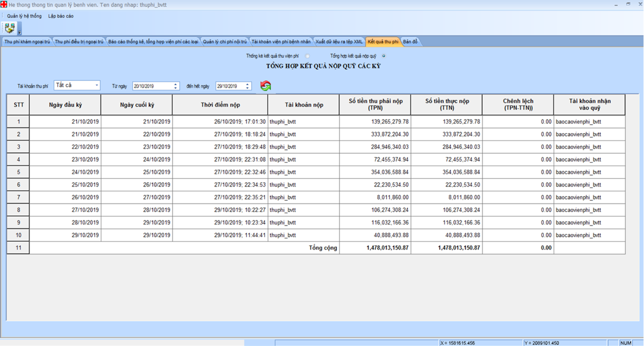Viewport: 644px width, 346px height.
Task: Select row header number 7
Action: pyautogui.click(x=18, y=197)
